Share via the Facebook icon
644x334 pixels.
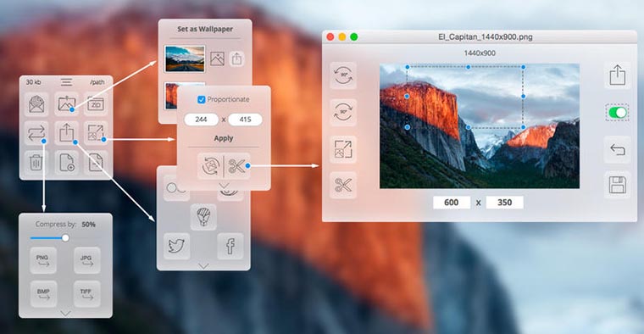[x=230, y=246]
